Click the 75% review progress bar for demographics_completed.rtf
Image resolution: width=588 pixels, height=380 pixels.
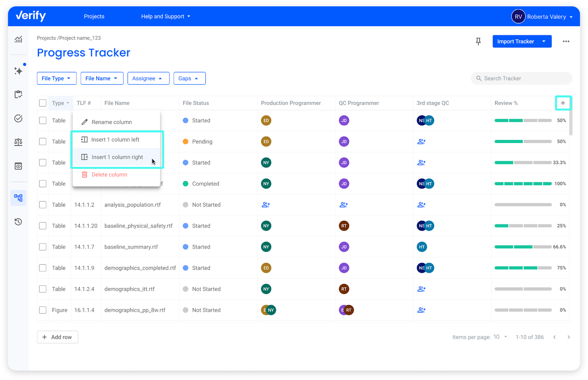click(x=523, y=268)
